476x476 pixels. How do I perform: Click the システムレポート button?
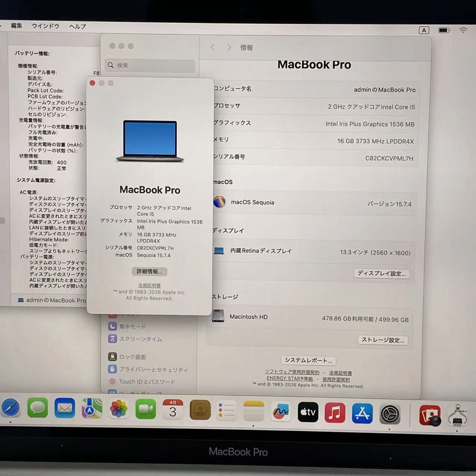(x=309, y=360)
